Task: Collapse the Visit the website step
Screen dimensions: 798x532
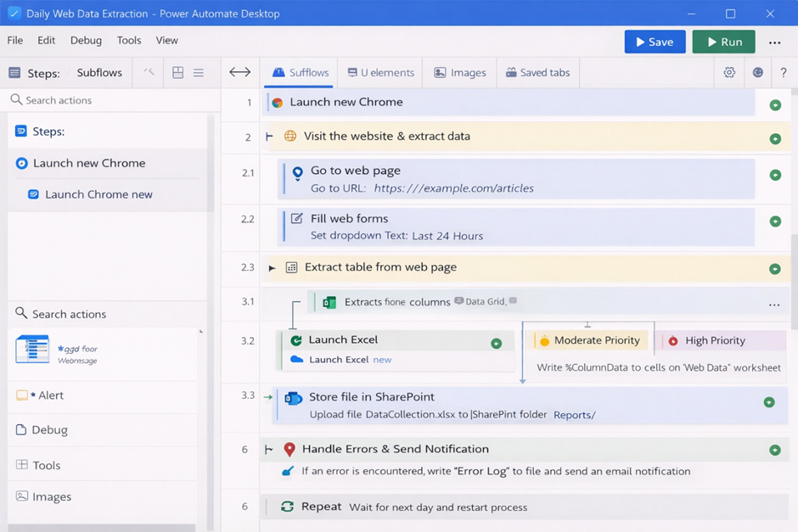Action: [268, 136]
